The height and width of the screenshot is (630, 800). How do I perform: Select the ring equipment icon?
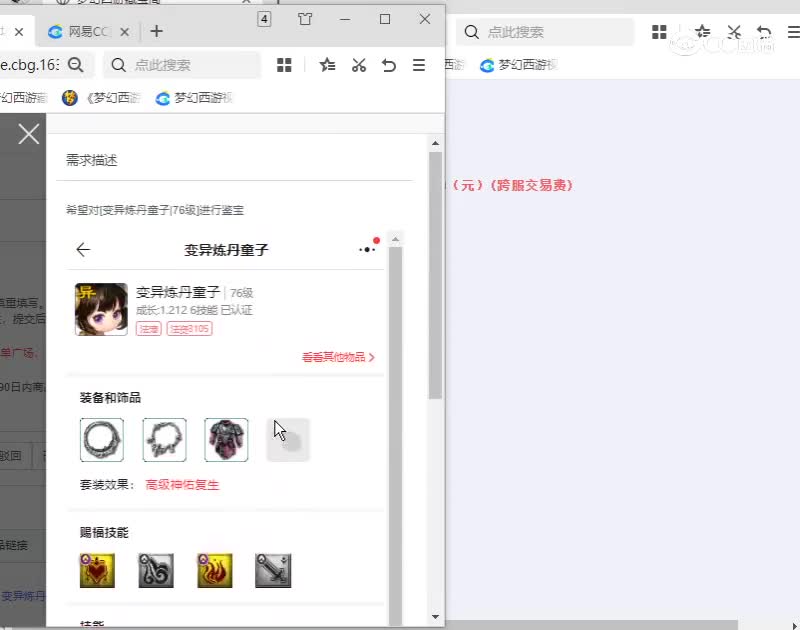(102, 440)
